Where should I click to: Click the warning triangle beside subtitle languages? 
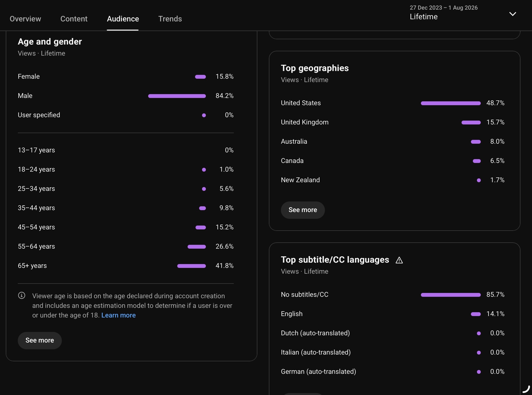(x=399, y=260)
